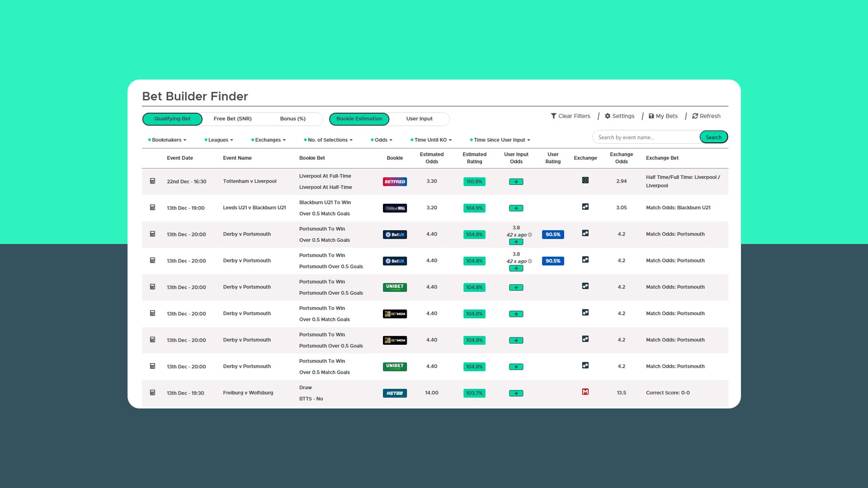Toggle Bonus (%) mode
The image size is (868, 488).
point(292,118)
